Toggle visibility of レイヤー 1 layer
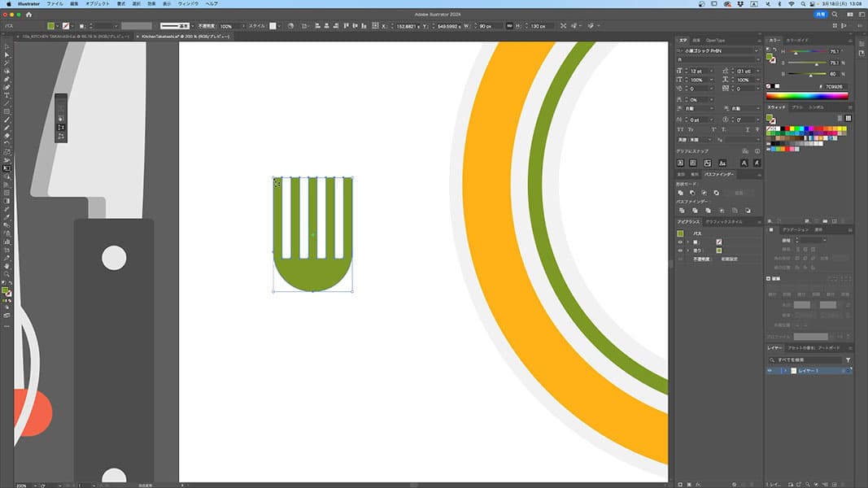The height and width of the screenshot is (488, 868). (x=771, y=371)
